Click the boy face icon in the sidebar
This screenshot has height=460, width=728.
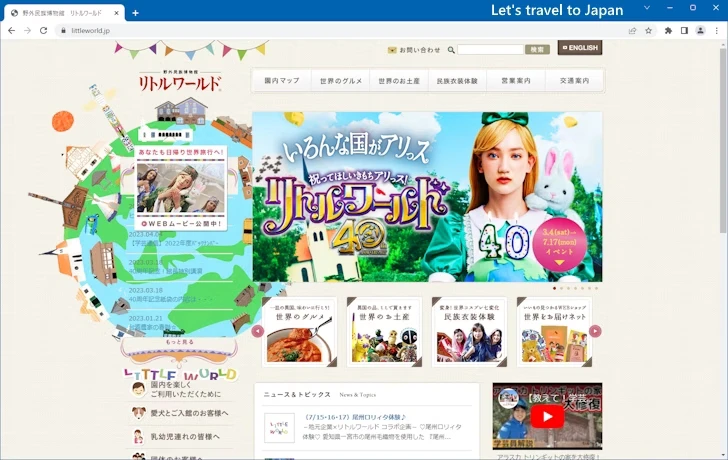(138, 389)
